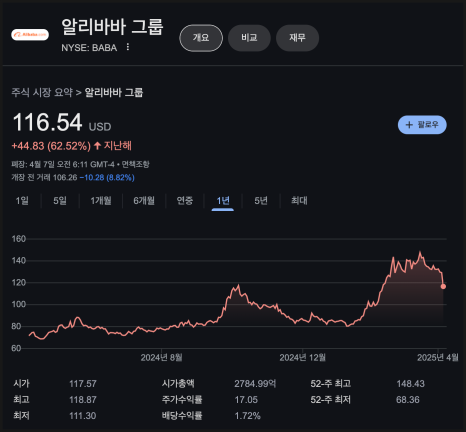Screen dimensions: 466x432
Task: Open the three-dot more options menu
Action: click(128, 47)
